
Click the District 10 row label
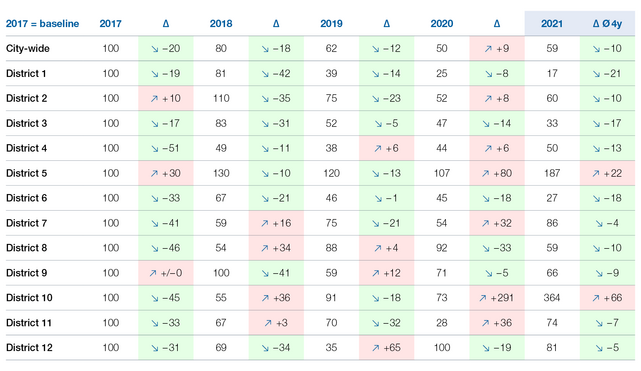point(29,298)
